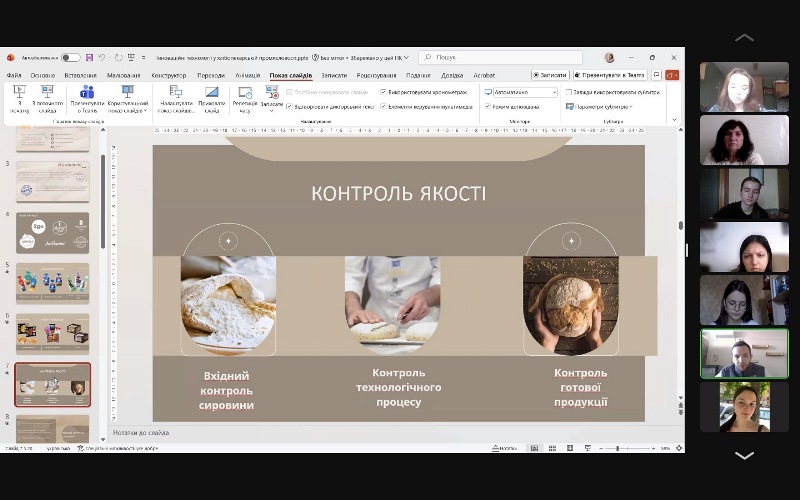The image size is (800, 500).
Task: Enable 'Завжди використовувати субтитри' checkbox
Action: click(569, 92)
